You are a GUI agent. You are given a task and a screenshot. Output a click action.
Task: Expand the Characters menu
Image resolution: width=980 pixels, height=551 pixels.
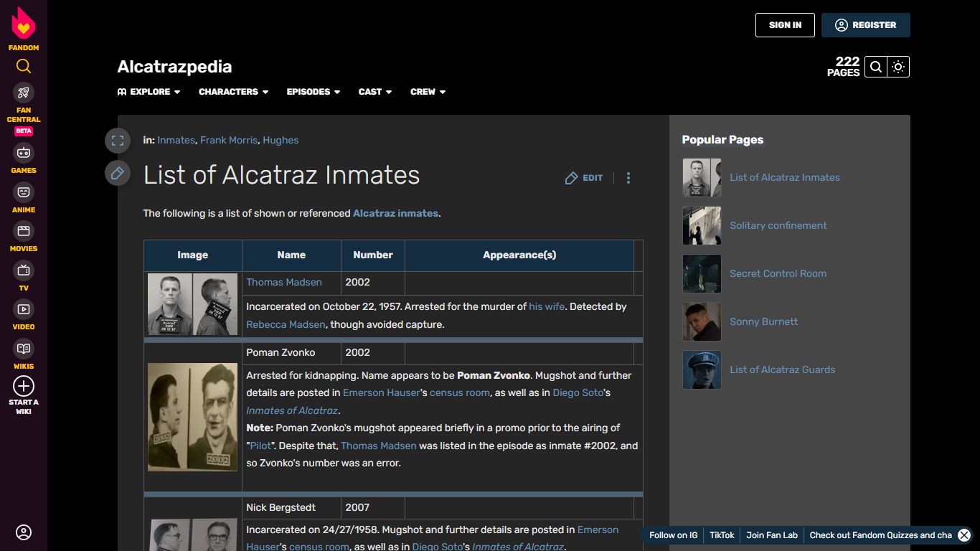[x=233, y=92]
